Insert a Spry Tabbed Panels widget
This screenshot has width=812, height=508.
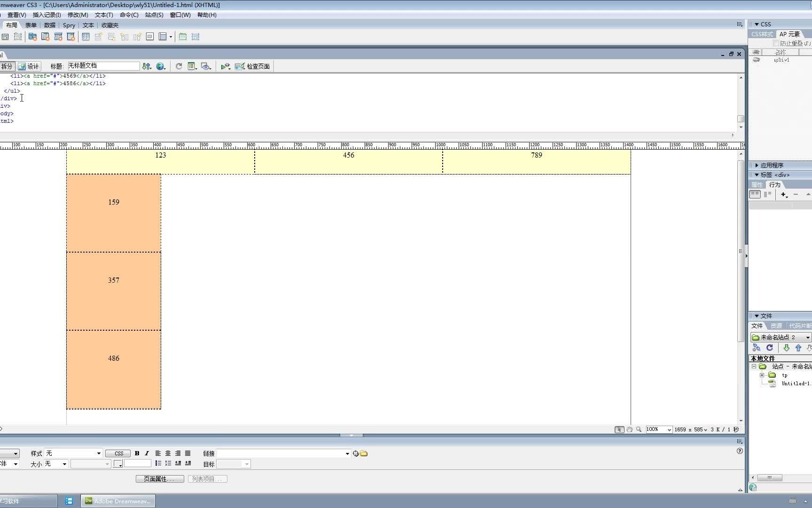point(46,37)
